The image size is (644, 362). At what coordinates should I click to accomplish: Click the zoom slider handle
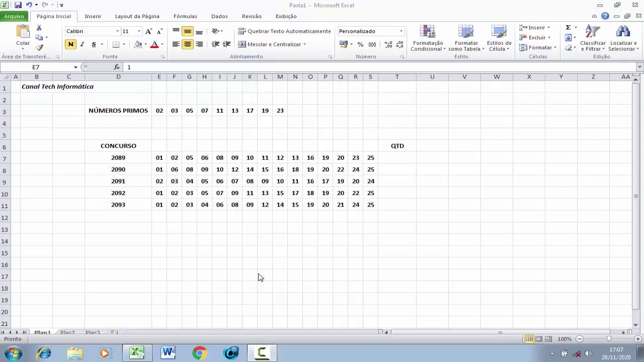click(609, 339)
